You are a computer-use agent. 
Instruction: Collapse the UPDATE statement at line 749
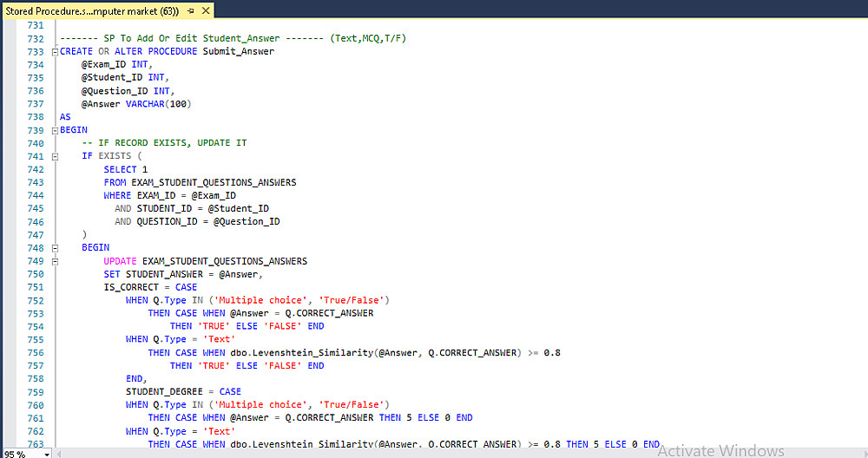[55, 261]
